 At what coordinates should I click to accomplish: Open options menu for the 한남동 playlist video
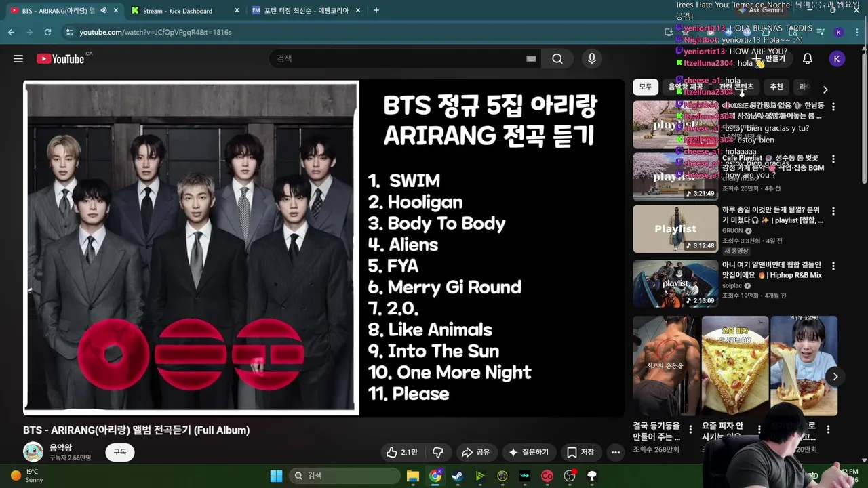pos(833,106)
